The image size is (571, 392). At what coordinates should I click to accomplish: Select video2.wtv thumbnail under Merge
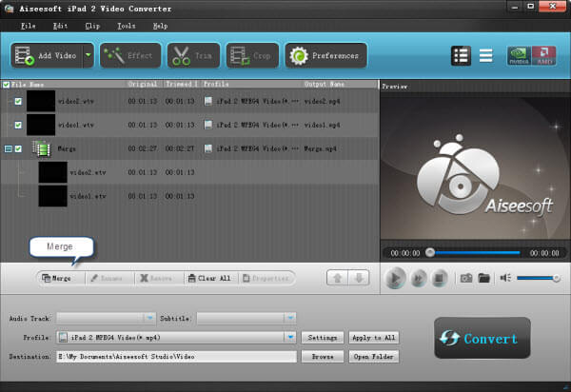(x=52, y=172)
